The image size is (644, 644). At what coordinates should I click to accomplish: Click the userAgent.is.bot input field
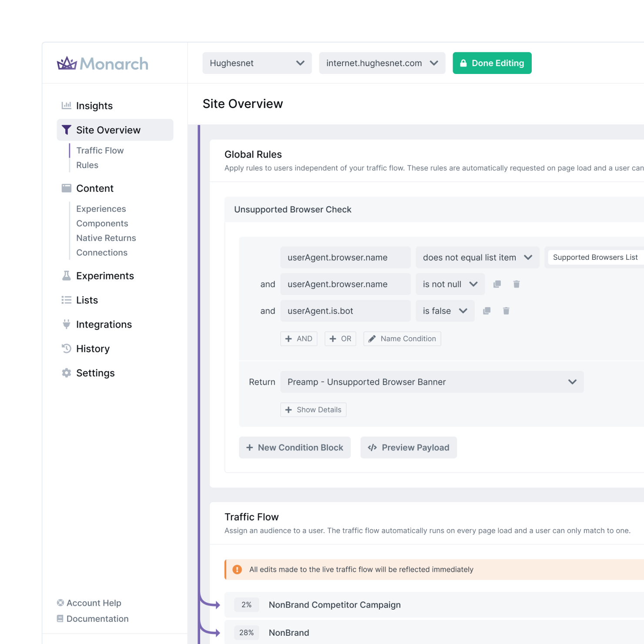(345, 311)
